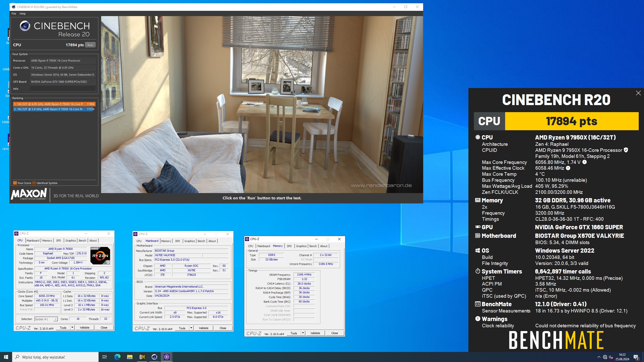Click the Warnings exclamation icon
Screen dimensions: 644x362
pos(478,319)
